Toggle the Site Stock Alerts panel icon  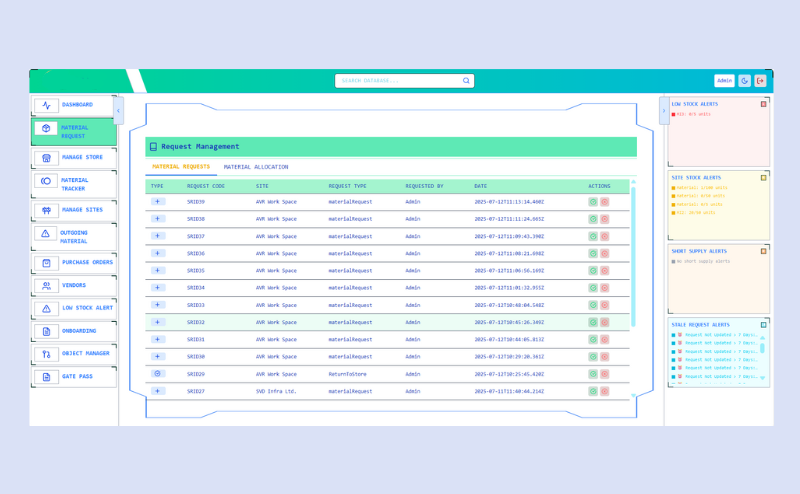764,178
